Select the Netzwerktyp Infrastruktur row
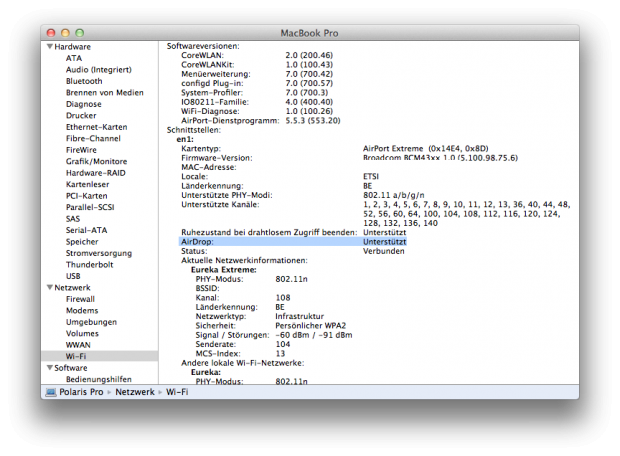 (260, 316)
